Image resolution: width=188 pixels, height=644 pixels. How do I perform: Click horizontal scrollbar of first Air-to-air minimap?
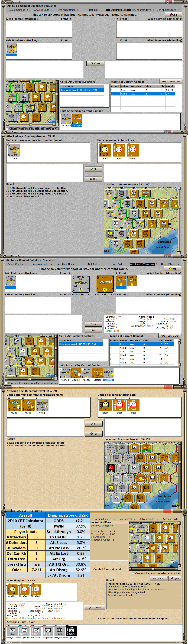click(31, 125)
